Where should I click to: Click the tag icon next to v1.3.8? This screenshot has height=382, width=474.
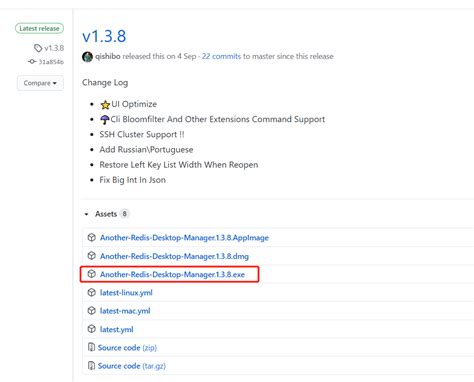tap(38, 48)
